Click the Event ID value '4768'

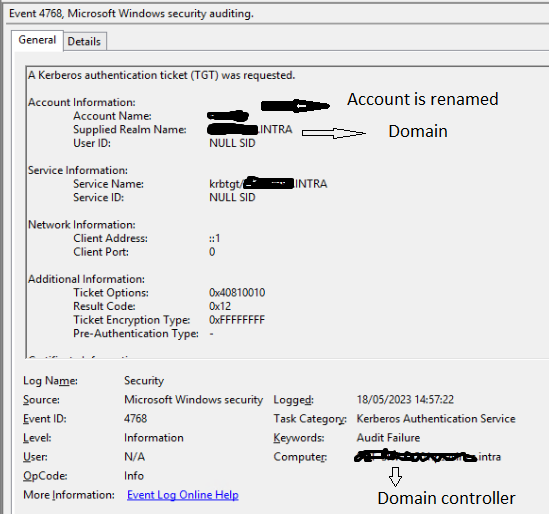(x=135, y=419)
